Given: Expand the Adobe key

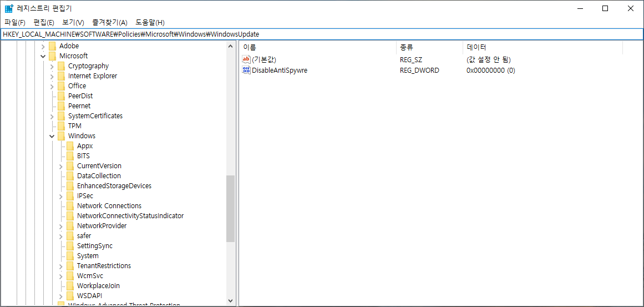Looking at the screenshot, I should [x=43, y=46].
